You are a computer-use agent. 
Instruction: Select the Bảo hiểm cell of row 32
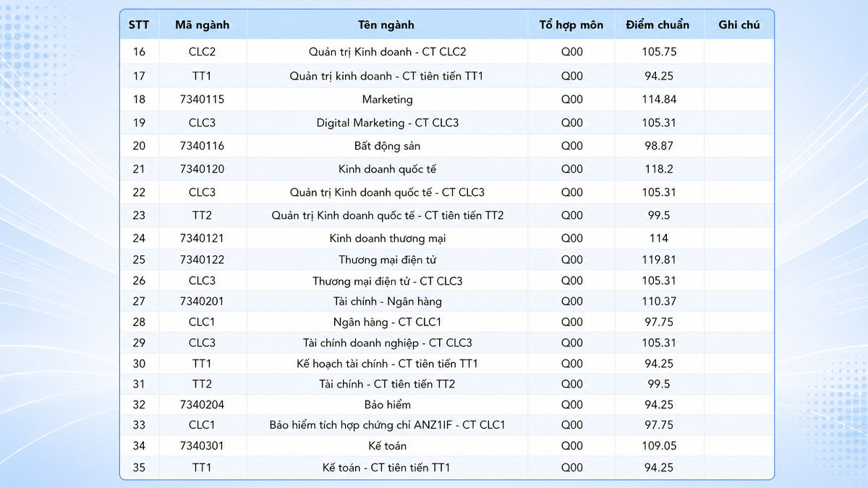click(x=388, y=404)
